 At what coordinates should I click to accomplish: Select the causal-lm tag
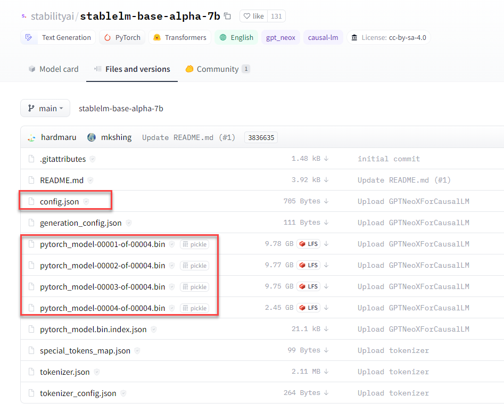click(323, 37)
